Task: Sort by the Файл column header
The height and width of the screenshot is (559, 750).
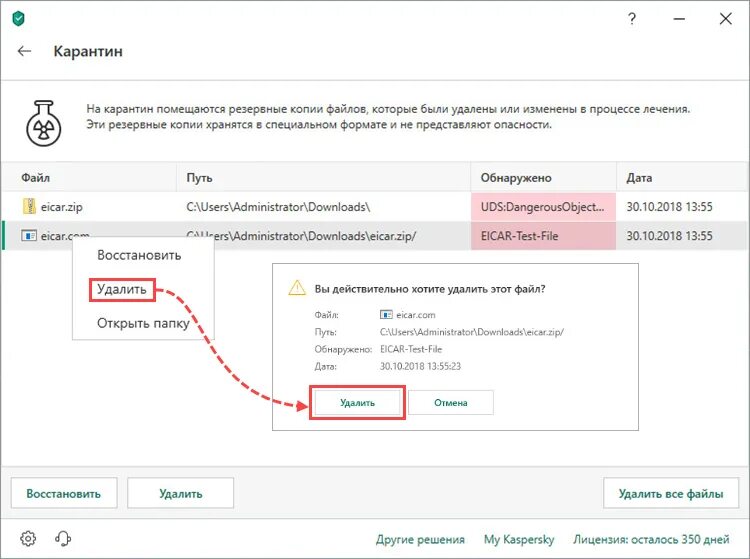Action: click(36, 177)
